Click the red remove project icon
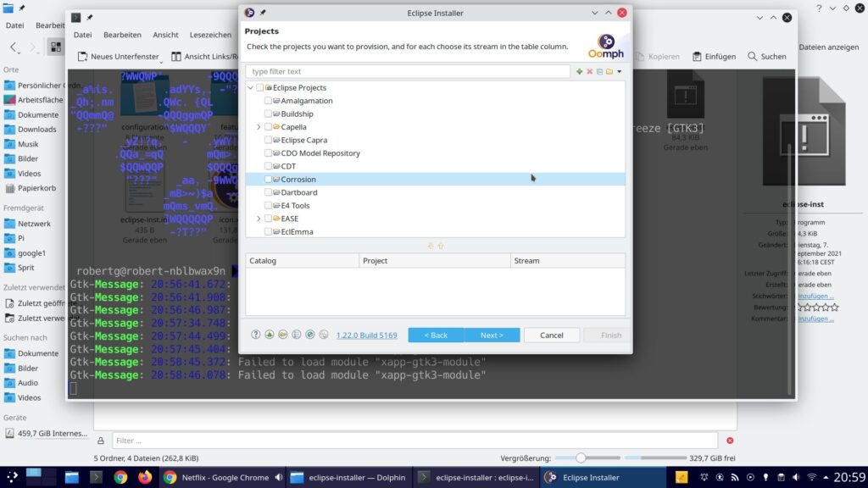The image size is (868, 488). point(590,72)
